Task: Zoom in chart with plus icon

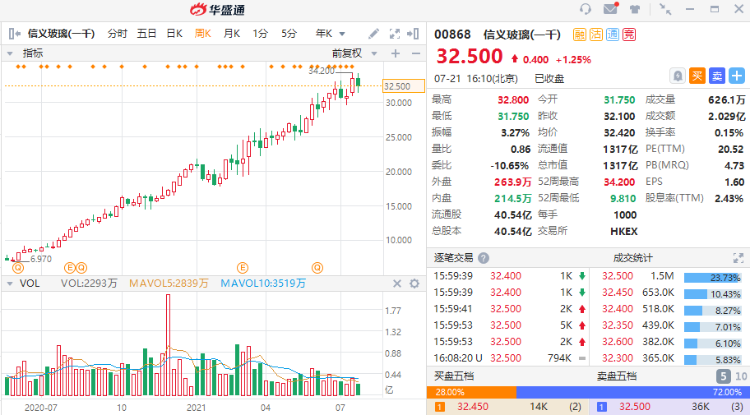Action: coord(395,54)
